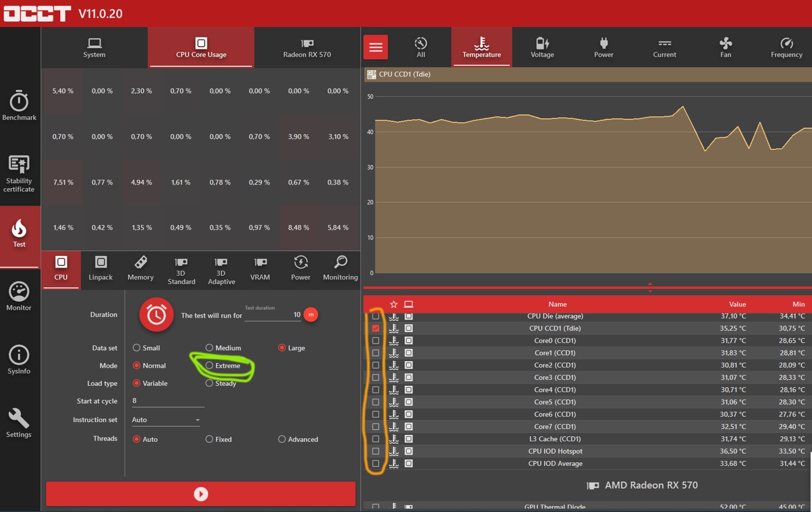
Task: Check the Core3 (CCD1) checkbox
Action: click(x=376, y=377)
